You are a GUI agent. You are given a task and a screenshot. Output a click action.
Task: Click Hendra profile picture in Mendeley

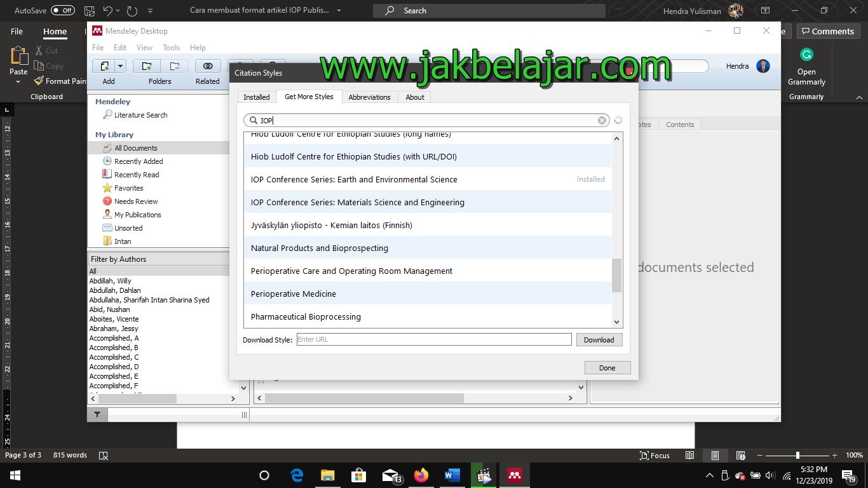point(763,66)
